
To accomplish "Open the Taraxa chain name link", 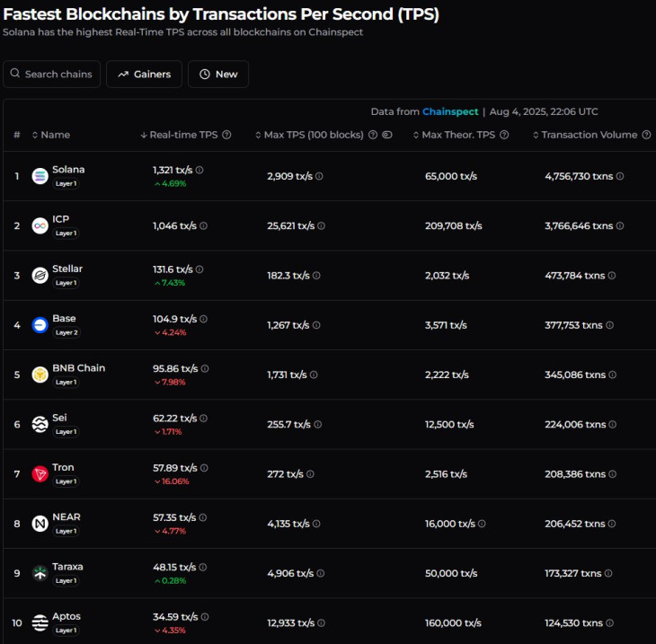I will point(67,567).
